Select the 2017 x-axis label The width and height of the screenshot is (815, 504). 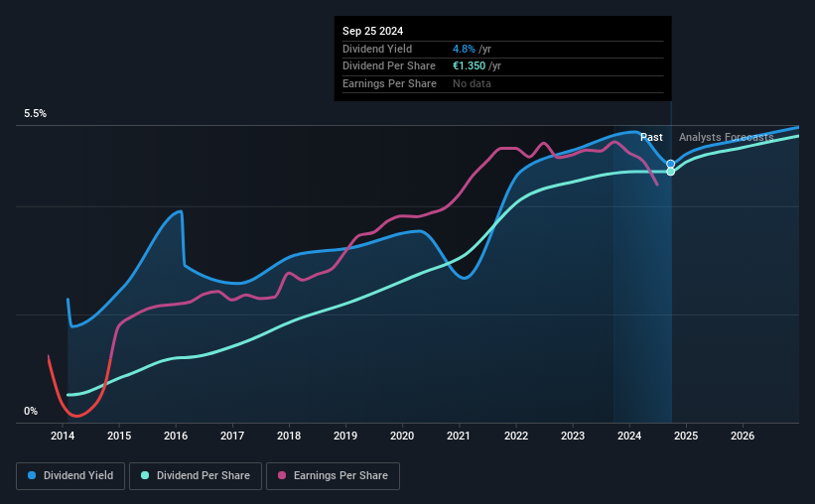pos(232,436)
